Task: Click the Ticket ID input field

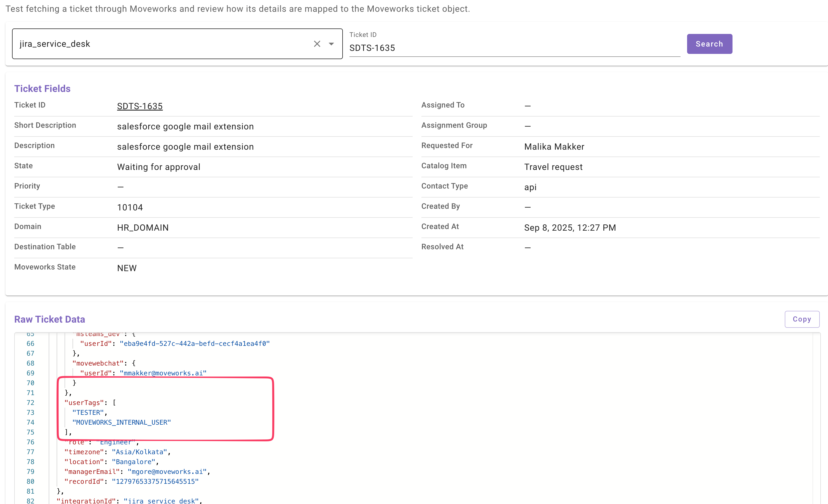Action: click(514, 48)
